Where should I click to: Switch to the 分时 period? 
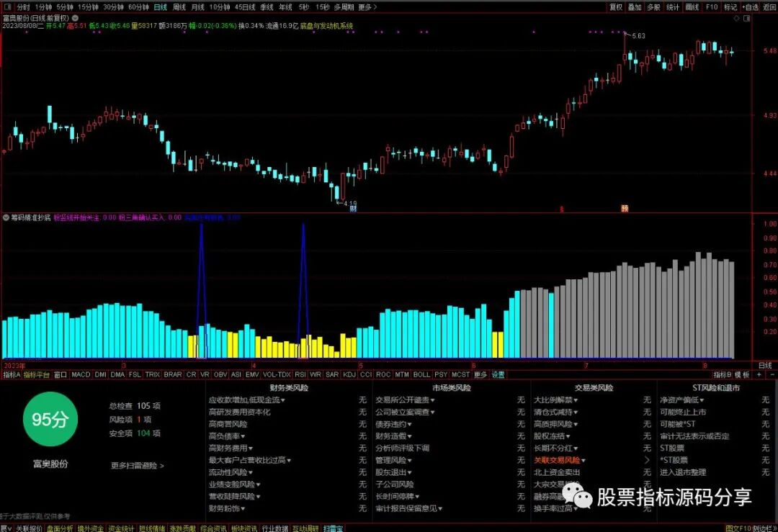(x=23, y=7)
